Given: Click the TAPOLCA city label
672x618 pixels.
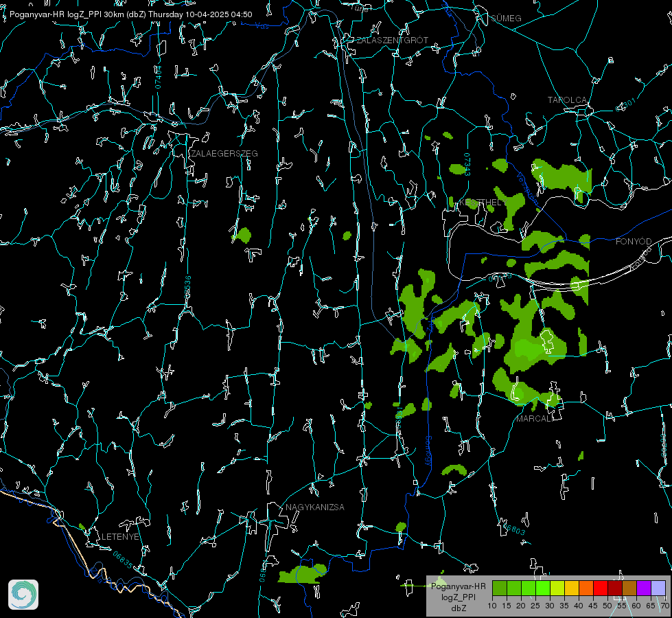Looking at the screenshot, I should pyautogui.click(x=567, y=100).
